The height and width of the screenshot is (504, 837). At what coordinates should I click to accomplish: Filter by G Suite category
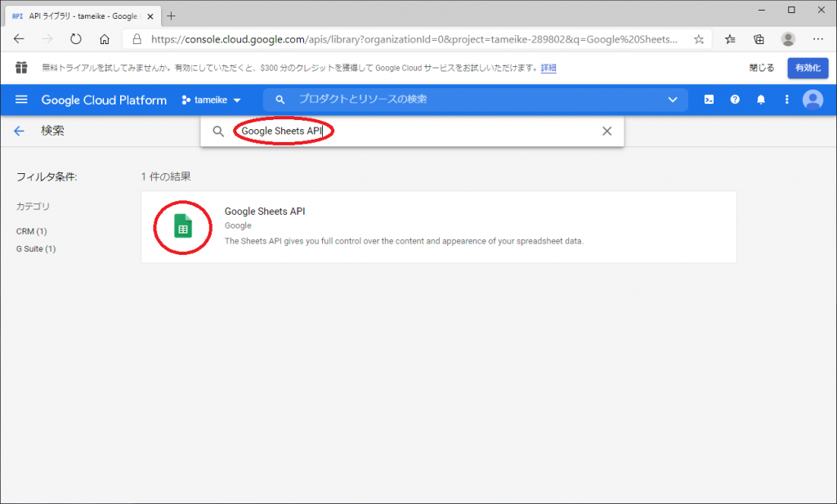coord(36,248)
